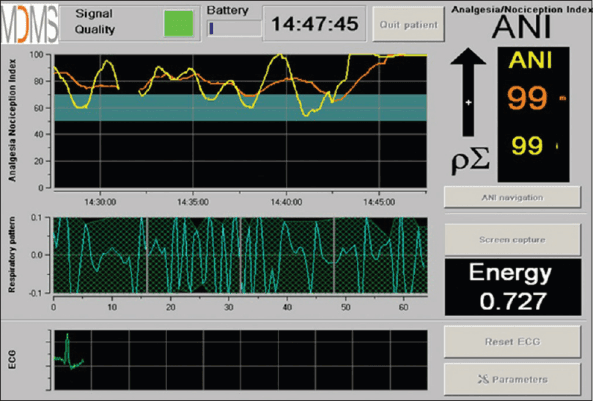Image resolution: width=593 pixels, height=401 pixels.
Task: Click the yellow ANI value 99
Action: click(x=527, y=146)
